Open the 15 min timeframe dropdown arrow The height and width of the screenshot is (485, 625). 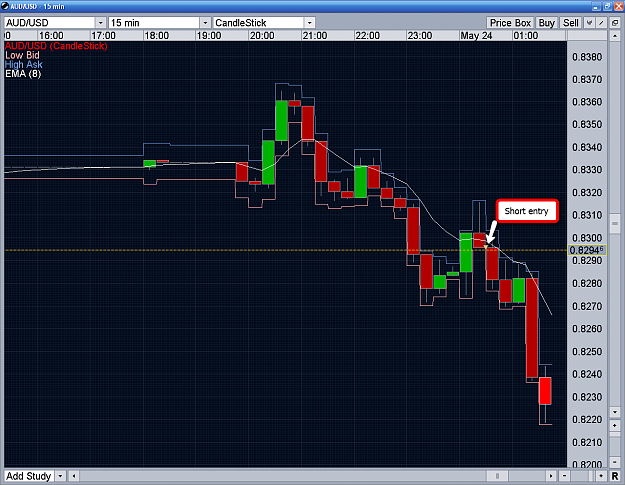(205, 23)
